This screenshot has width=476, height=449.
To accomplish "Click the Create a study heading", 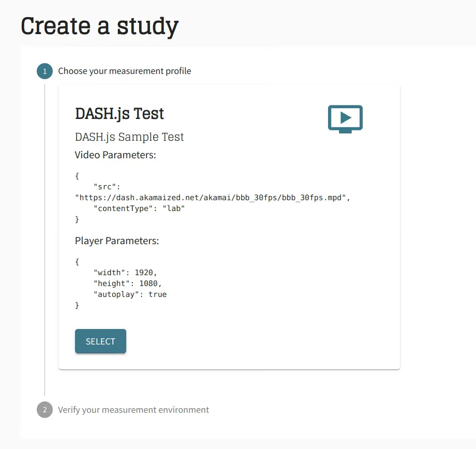I will (x=99, y=26).
